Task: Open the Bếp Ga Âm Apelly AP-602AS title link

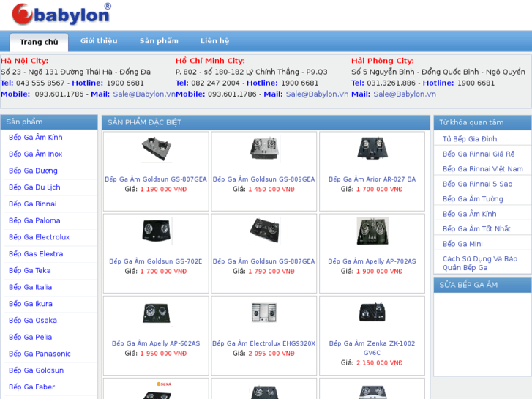Action: click(156, 343)
